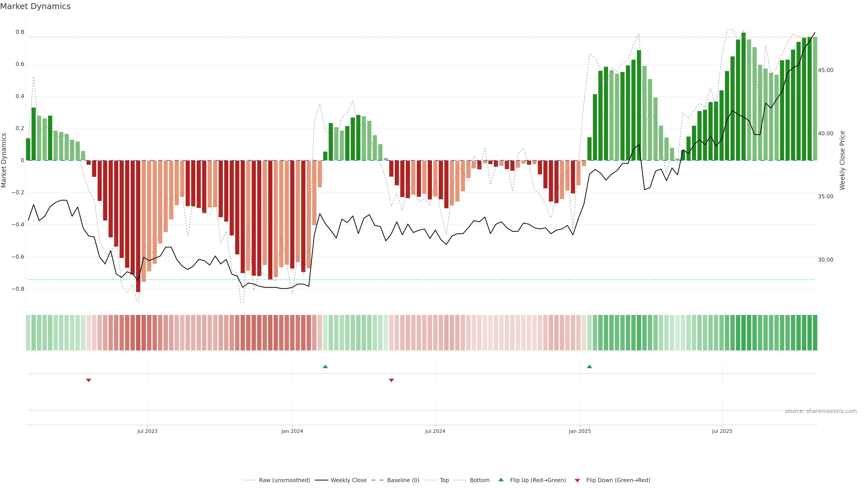This screenshot has height=488, width=868.
Task: Click the 45.00 price axis label
Action: click(x=825, y=70)
